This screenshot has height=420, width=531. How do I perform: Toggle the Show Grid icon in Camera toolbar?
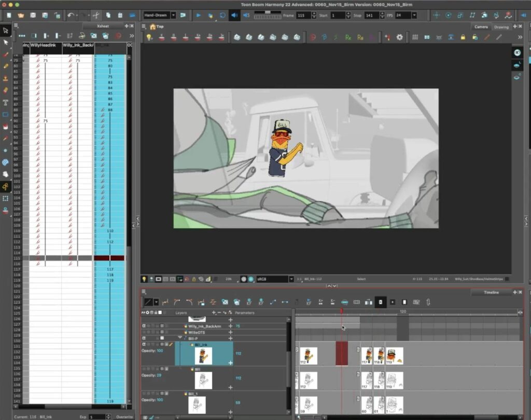coord(415,37)
